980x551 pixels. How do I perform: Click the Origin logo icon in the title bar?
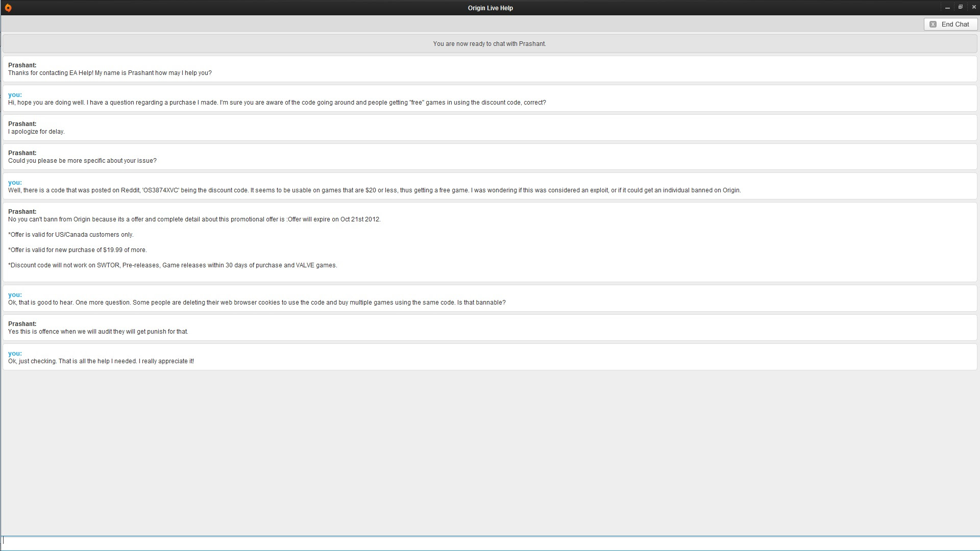(x=8, y=8)
